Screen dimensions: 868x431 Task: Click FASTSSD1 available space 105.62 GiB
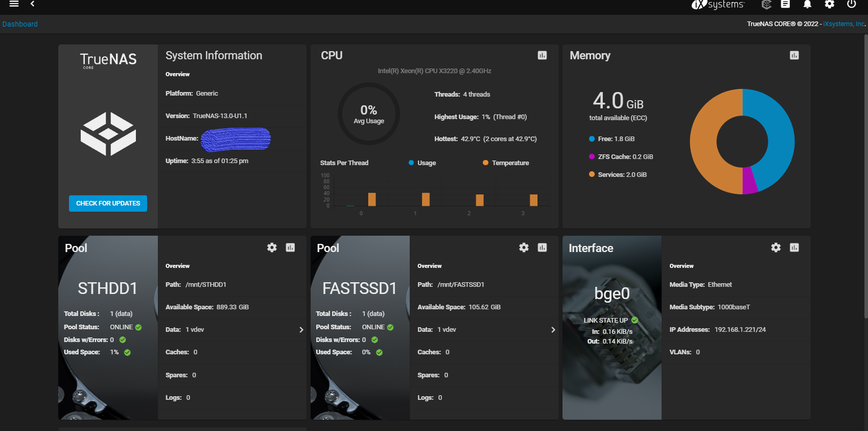pos(484,307)
